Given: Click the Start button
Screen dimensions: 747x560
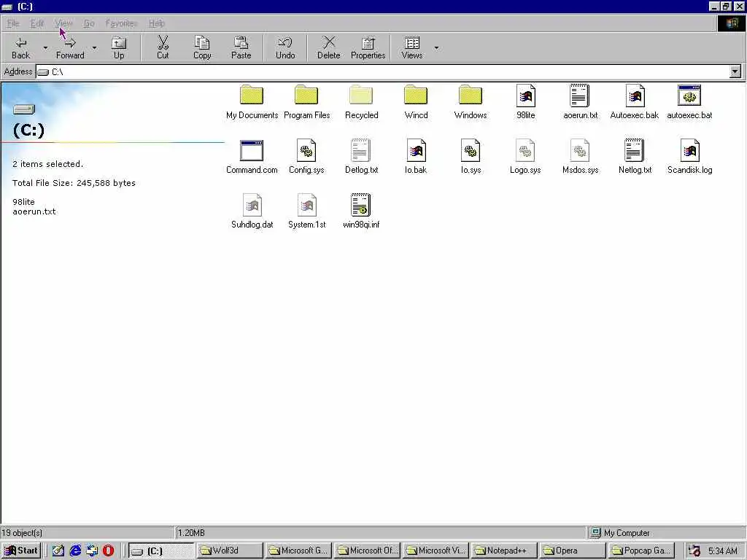Looking at the screenshot, I should (21, 551).
